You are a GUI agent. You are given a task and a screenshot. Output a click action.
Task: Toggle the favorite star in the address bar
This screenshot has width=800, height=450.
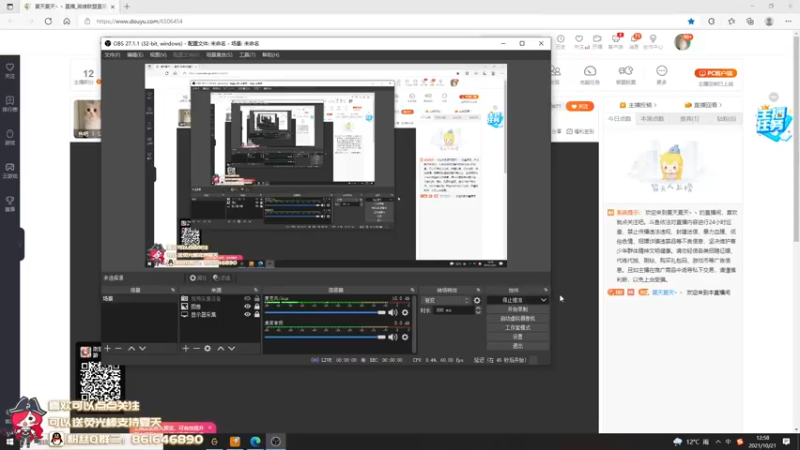point(691,21)
